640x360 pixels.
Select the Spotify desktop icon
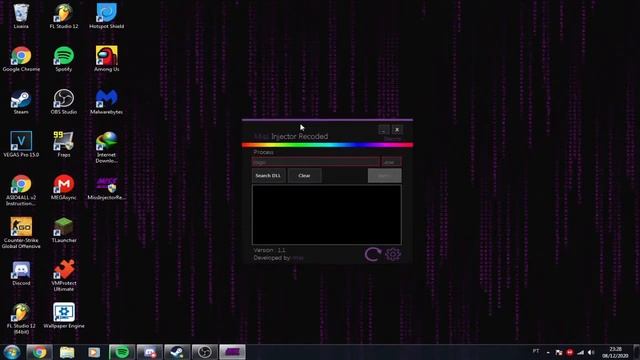(64, 59)
